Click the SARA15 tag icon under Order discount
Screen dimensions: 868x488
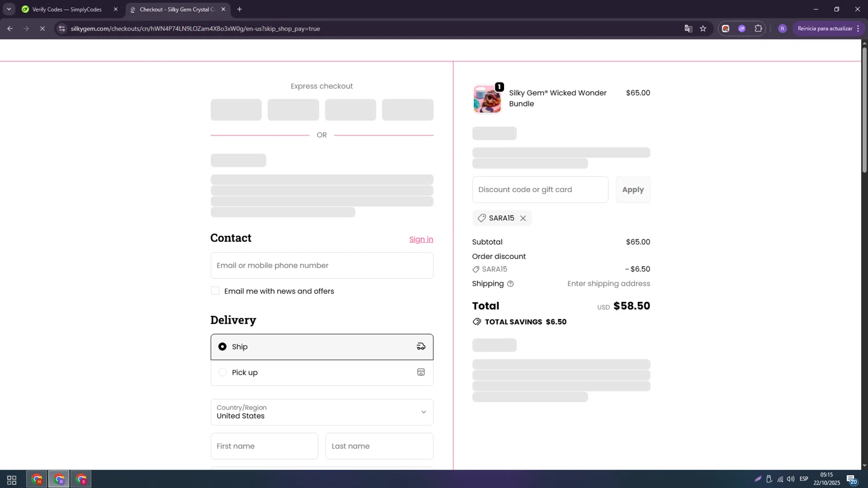pos(476,269)
